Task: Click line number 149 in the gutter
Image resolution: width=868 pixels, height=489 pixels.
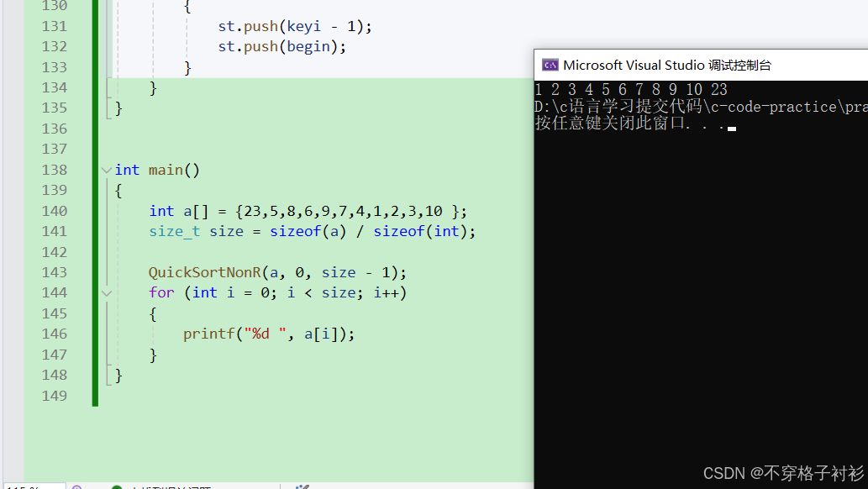Action: tap(55, 396)
